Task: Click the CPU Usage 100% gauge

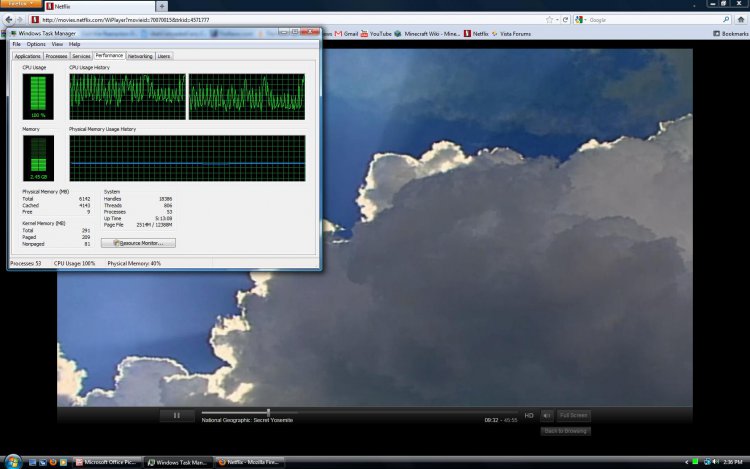Action: tap(38, 97)
